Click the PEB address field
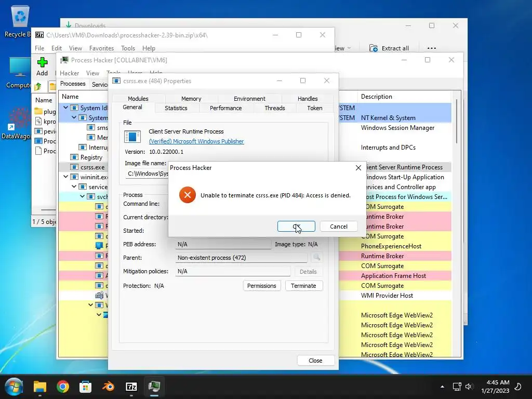Viewport: 532px width, 399px height. click(223, 244)
